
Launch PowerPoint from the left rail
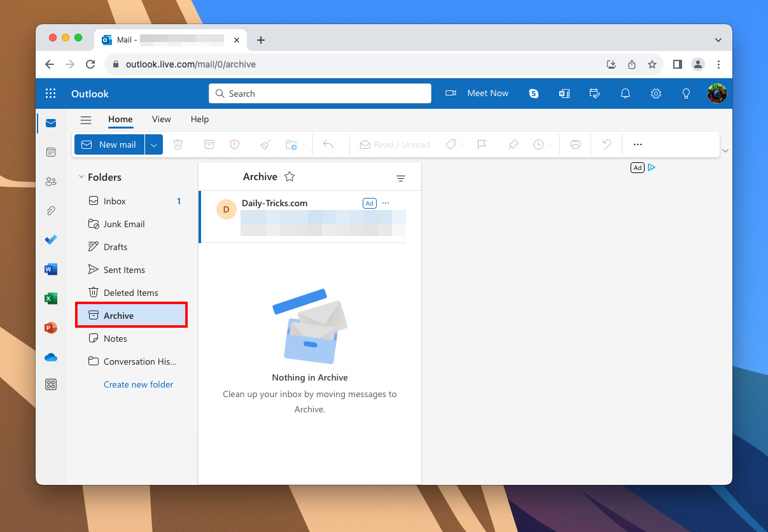tap(51, 328)
